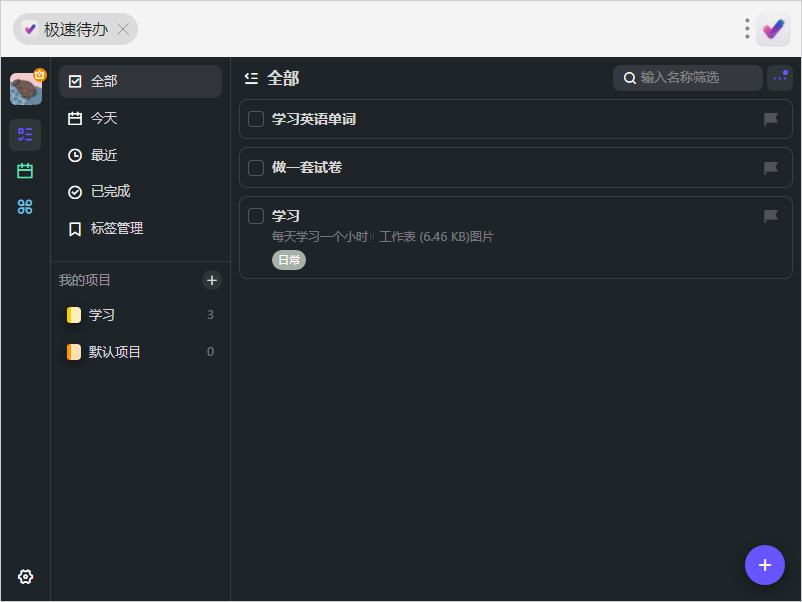Focus the 输入名称筛选 search field

[687, 78]
